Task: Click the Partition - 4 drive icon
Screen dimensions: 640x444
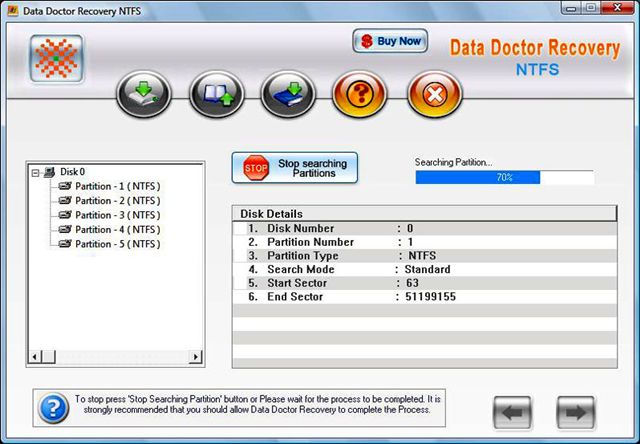Action: coord(65,229)
